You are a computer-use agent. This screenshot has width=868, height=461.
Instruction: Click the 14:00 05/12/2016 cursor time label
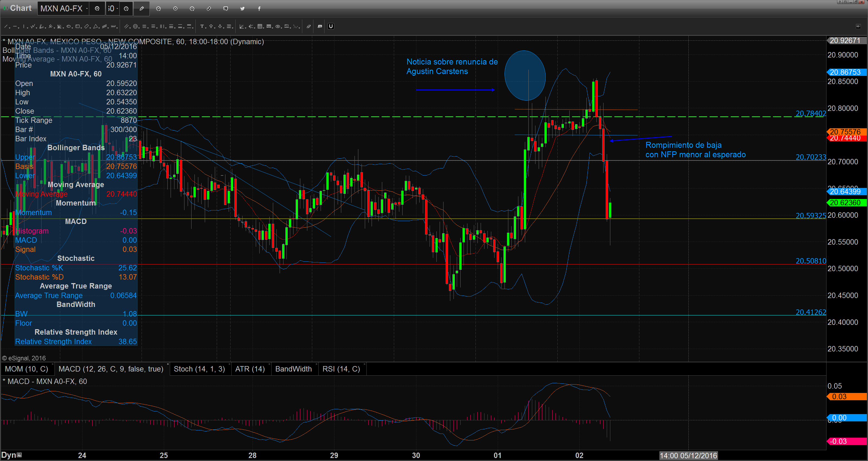688,456
